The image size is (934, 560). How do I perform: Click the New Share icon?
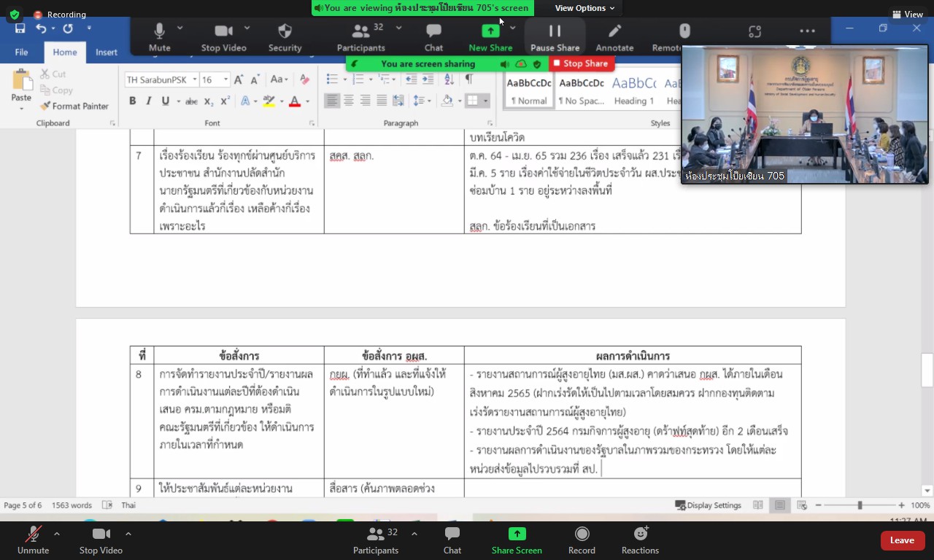490,31
